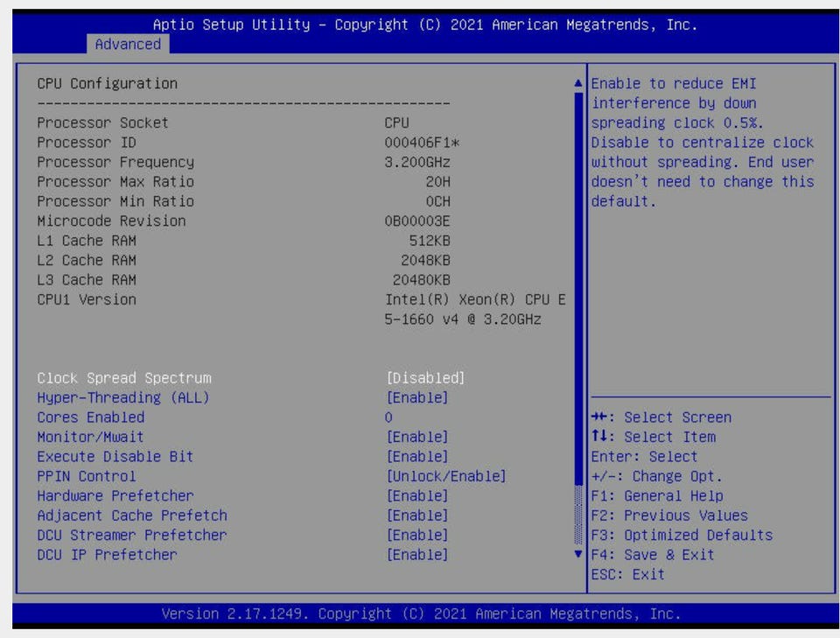Click the Select Screen arrows hint
The height and width of the screenshot is (638, 840).
coord(661,417)
